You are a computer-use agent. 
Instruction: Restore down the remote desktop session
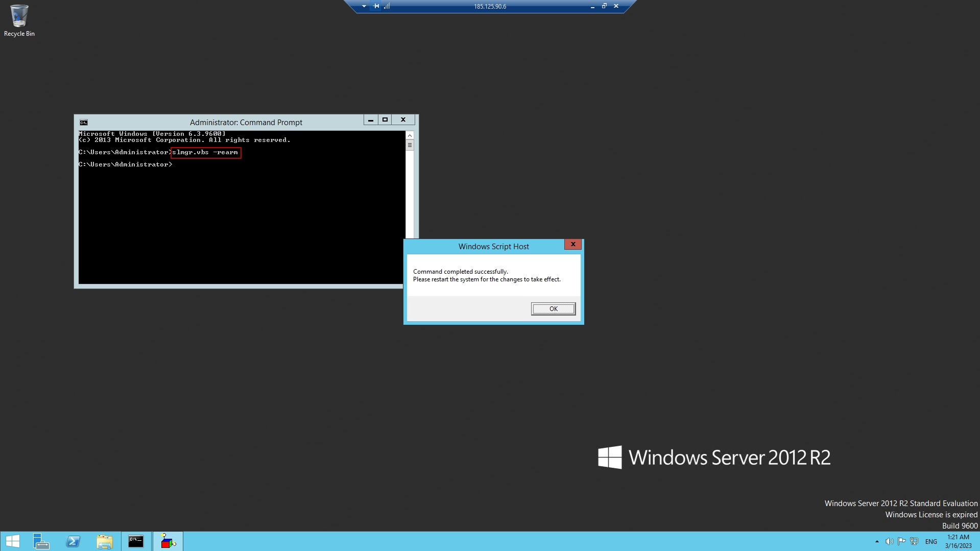604,6
